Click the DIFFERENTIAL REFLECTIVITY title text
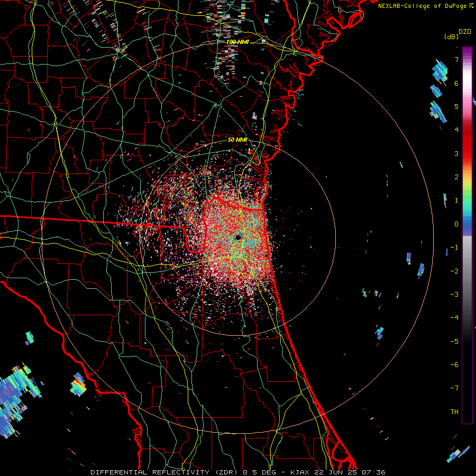The width and height of the screenshot is (476, 476). [x=150, y=472]
